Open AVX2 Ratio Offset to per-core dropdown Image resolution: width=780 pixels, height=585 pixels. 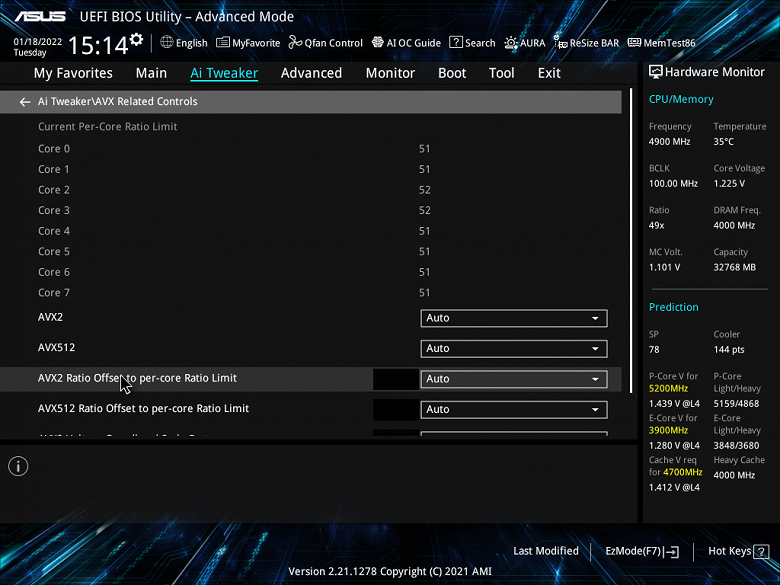pos(514,379)
